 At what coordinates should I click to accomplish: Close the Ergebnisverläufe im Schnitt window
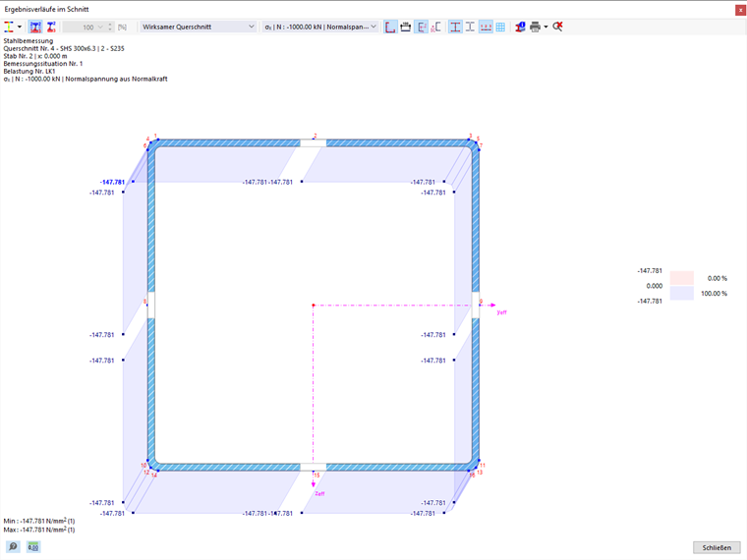(740, 10)
